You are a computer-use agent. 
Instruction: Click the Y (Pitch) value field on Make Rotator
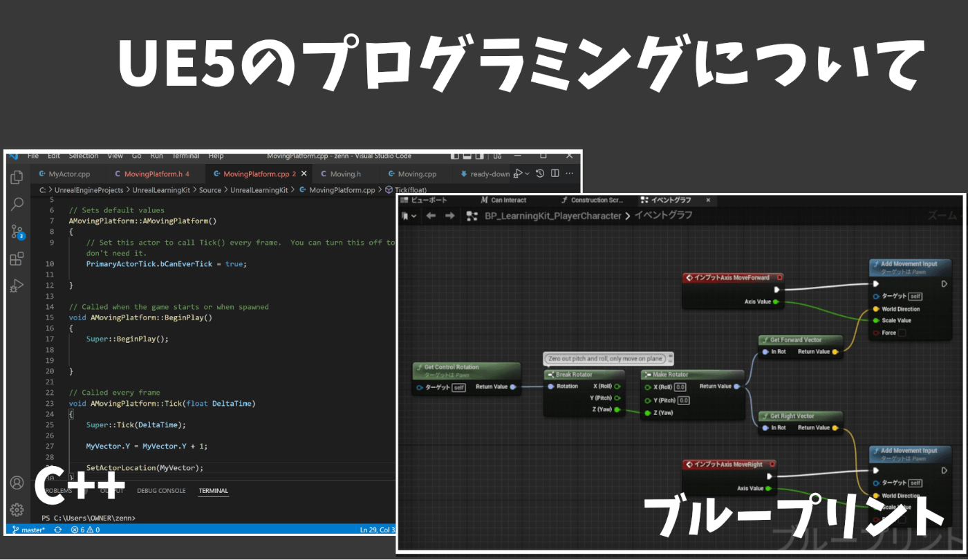[683, 400]
